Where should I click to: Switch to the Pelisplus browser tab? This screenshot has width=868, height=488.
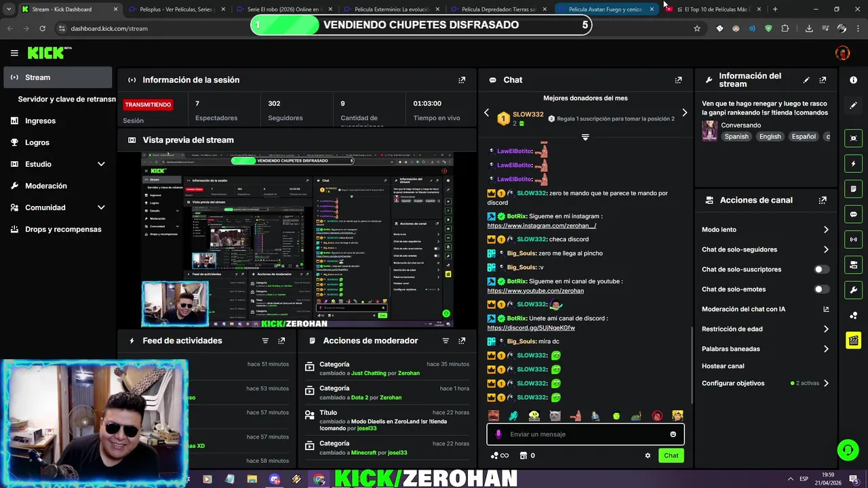point(178,9)
